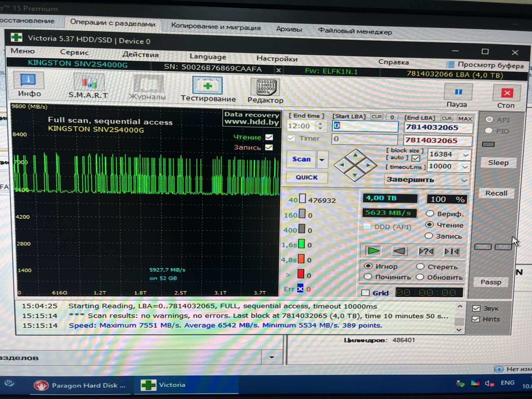Open the block size 16384 dropdown

pyautogui.click(x=465, y=155)
